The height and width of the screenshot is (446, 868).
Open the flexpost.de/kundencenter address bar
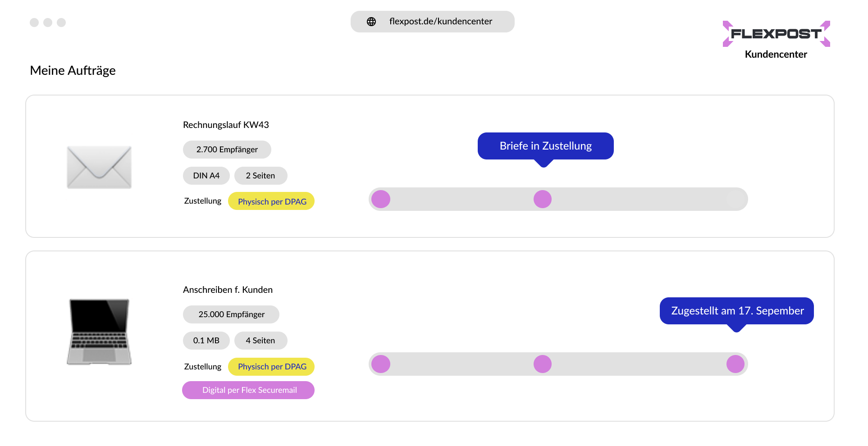(x=440, y=22)
